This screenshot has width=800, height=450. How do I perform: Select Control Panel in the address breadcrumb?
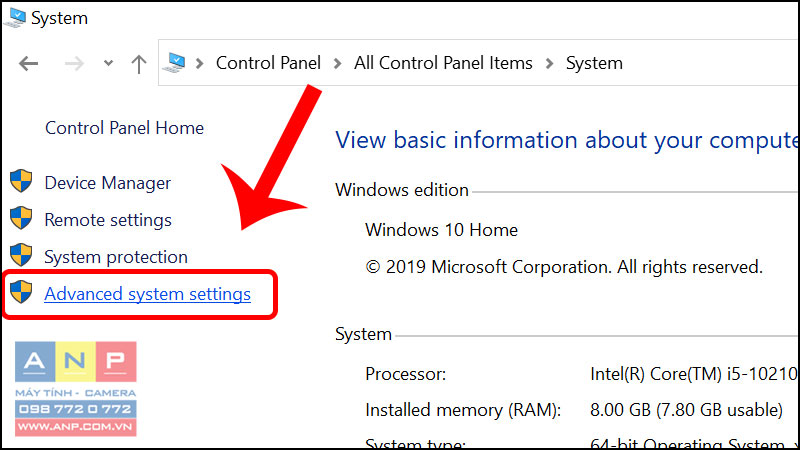click(268, 63)
